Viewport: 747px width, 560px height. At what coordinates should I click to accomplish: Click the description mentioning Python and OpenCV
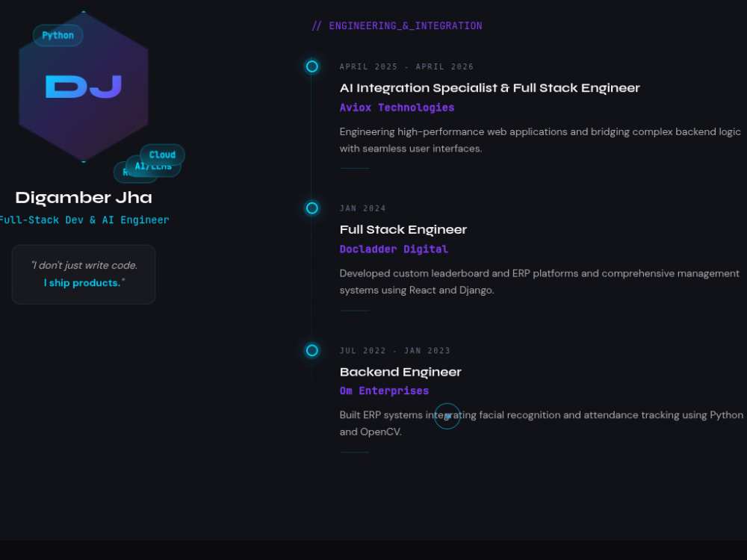coord(541,423)
